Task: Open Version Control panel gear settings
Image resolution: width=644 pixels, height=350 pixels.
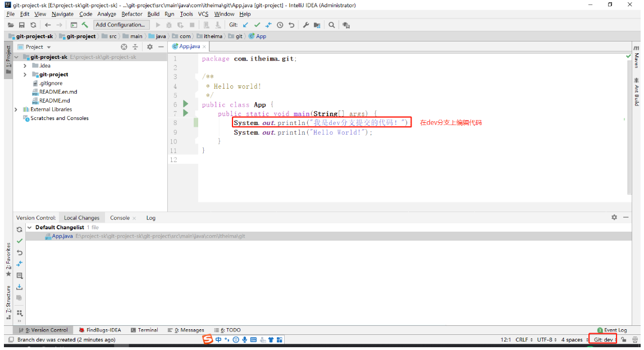Action: [x=614, y=218]
